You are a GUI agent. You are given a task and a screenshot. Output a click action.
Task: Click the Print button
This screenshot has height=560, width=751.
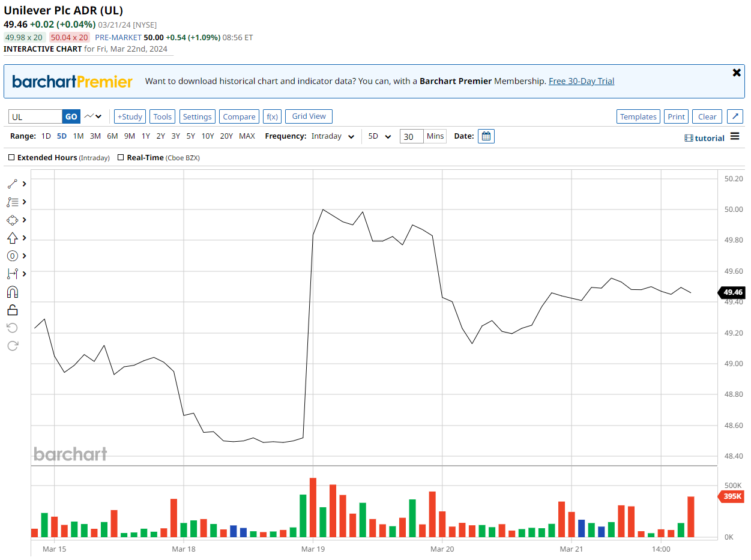[x=676, y=116]
